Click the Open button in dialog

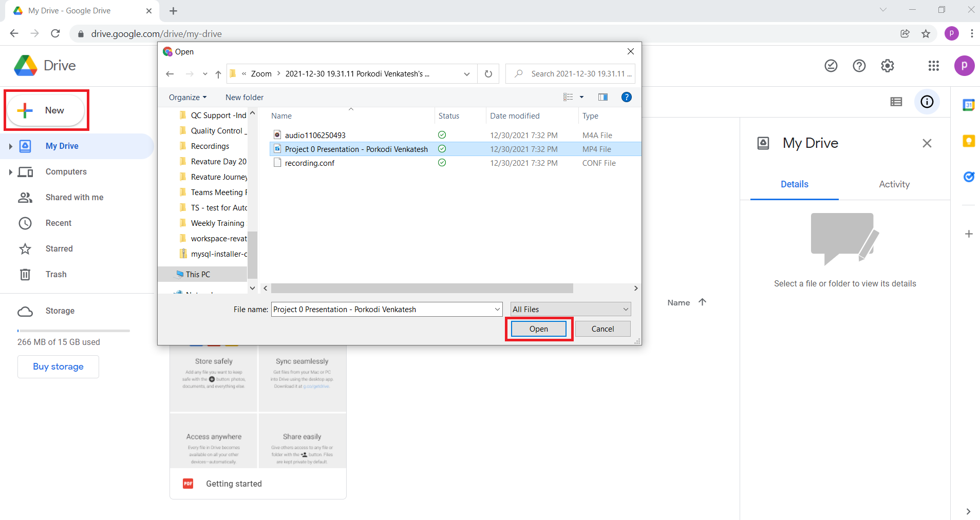(538, 329)
